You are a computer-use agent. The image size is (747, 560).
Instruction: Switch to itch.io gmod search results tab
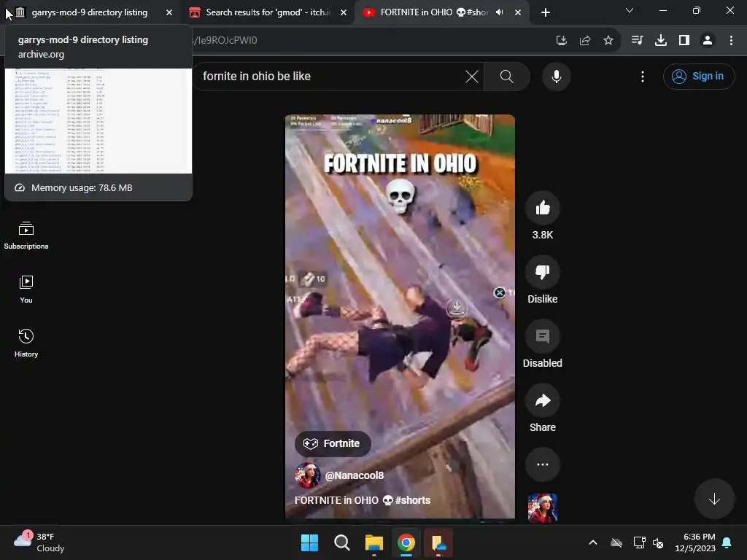268,12
